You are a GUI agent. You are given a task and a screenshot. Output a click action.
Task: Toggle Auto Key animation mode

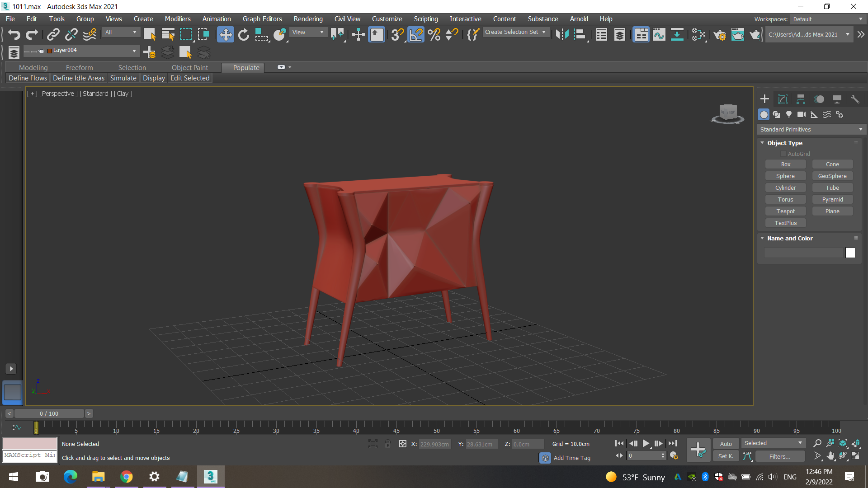[x=726, y=444]
